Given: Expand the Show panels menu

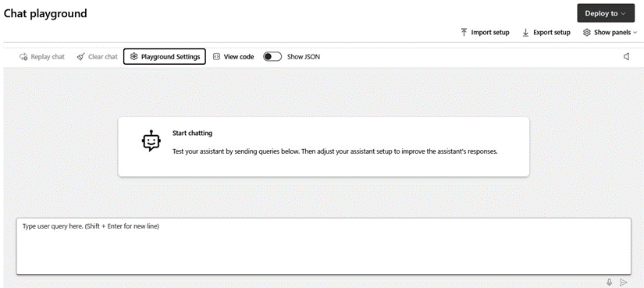Looking at the screenshot, I should point(610,33).
